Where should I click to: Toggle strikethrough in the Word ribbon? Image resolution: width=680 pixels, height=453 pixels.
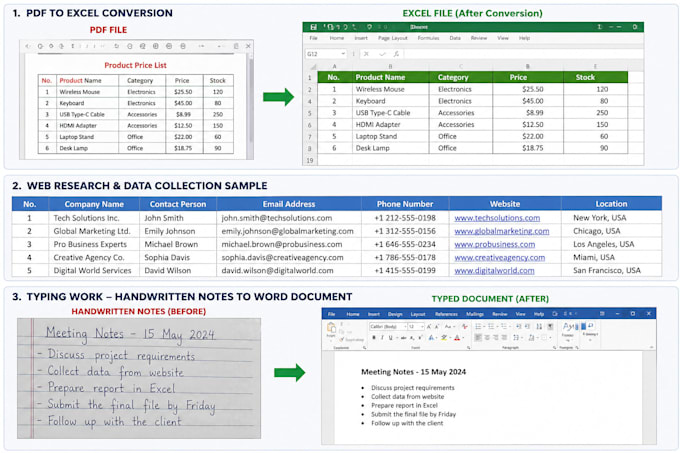click(404, 338)
